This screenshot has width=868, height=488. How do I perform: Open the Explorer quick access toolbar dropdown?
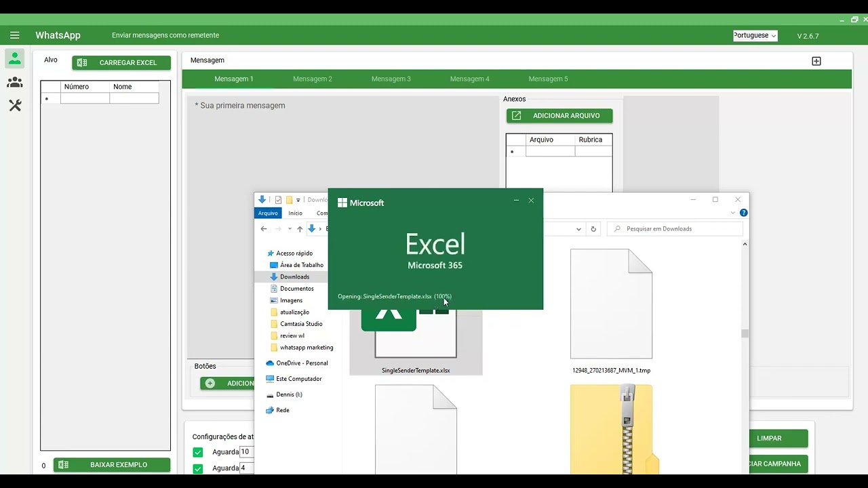[298, 201]
